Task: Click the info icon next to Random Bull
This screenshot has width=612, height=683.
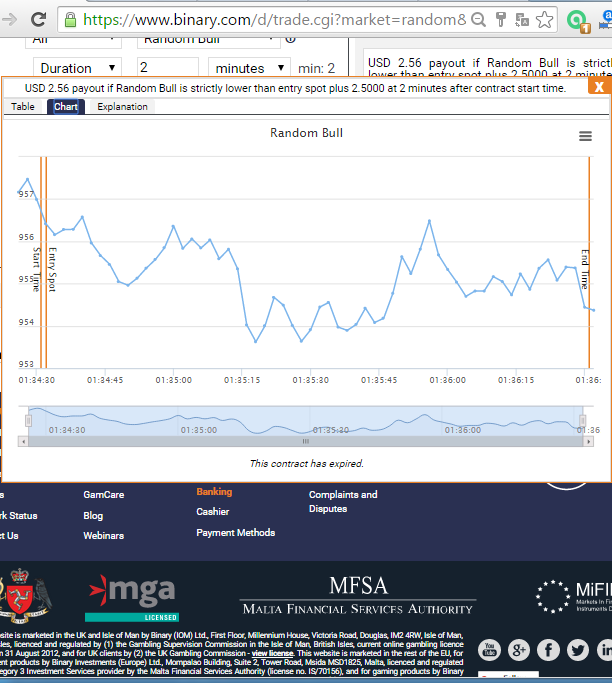Action: click(x=291, y=39)
